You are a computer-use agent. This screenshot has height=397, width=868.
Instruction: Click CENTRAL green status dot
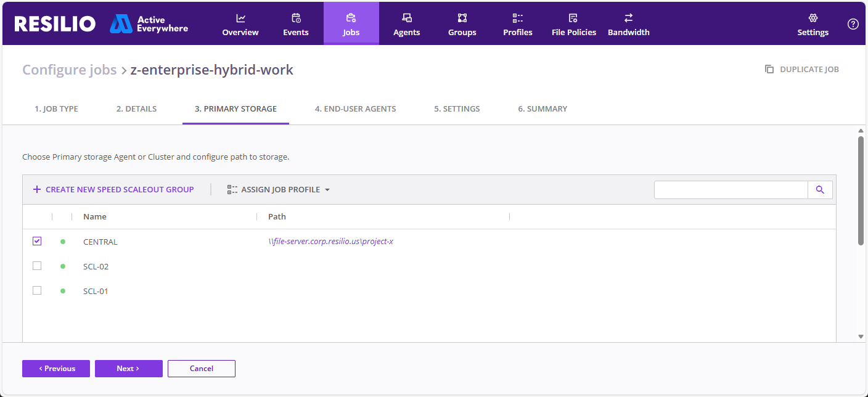63,242
